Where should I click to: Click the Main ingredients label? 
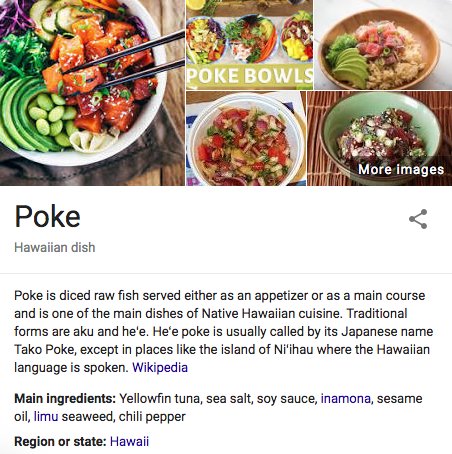[x=65, y=398]
